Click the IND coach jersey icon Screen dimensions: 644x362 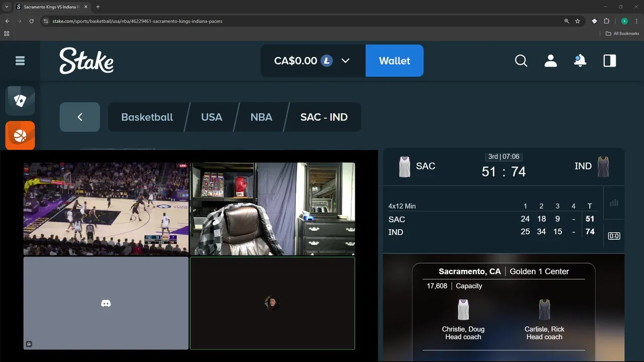[544, 309]
